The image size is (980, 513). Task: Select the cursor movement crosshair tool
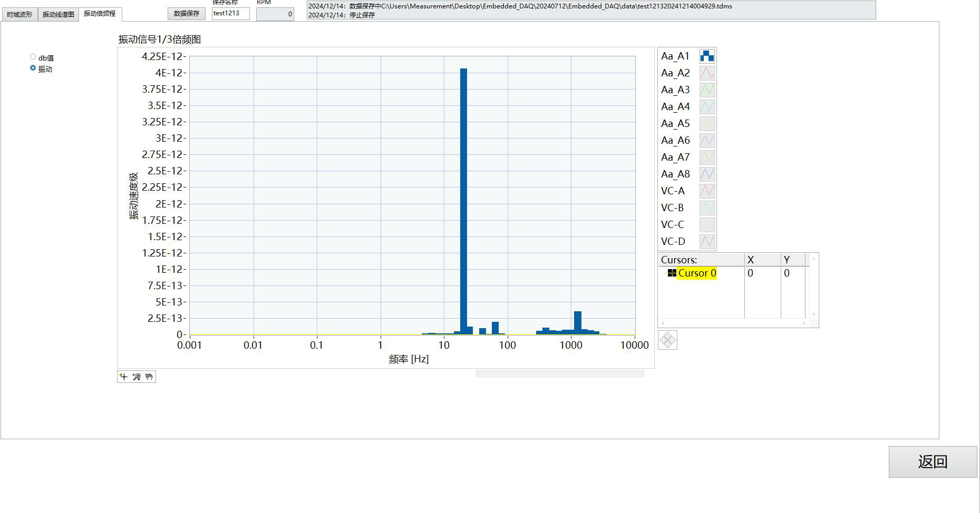(124, 377)
